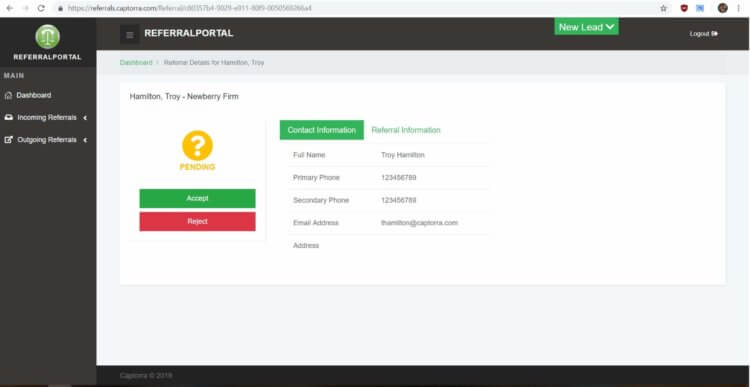
Task: Expand Outgoing Referrals in sidebar
Action: pos(46,140)
